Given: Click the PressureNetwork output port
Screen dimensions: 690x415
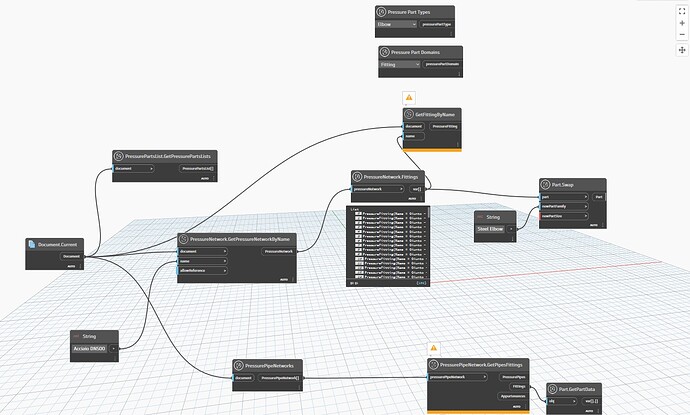Looking at the screenshot, I should [279, 252].
